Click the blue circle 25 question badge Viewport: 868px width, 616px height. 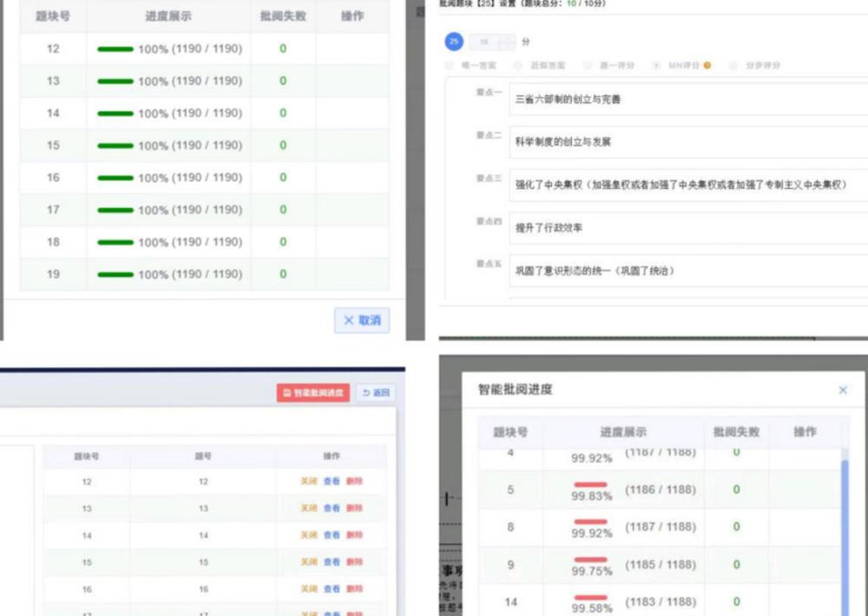[453, 41]
